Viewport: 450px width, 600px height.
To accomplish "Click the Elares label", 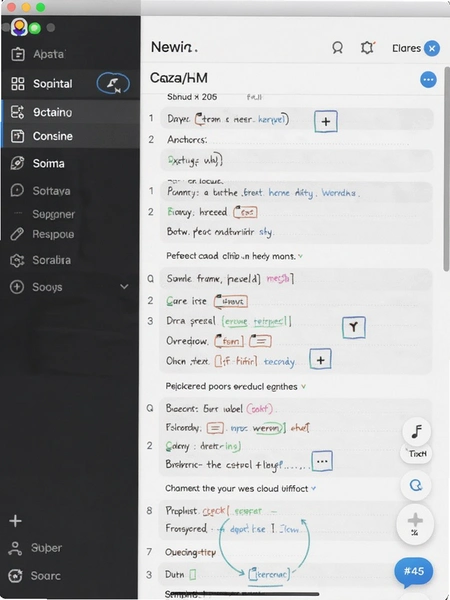I will click(406, 48).
